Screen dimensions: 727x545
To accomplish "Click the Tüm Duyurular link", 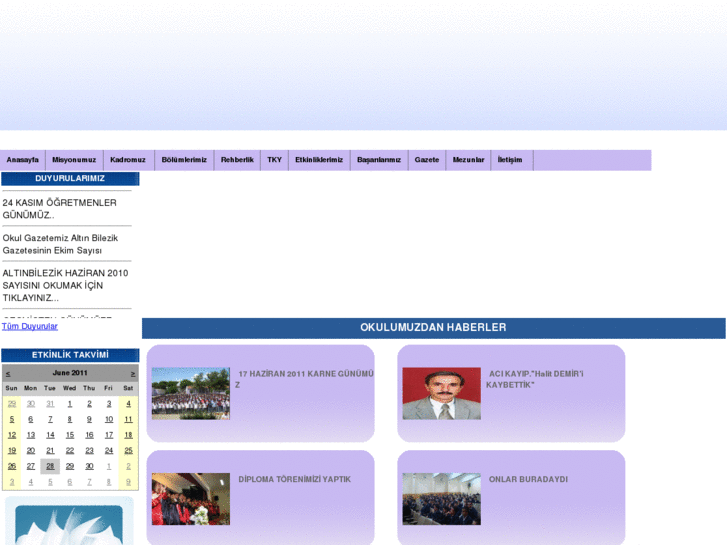I will pos(30,326).
